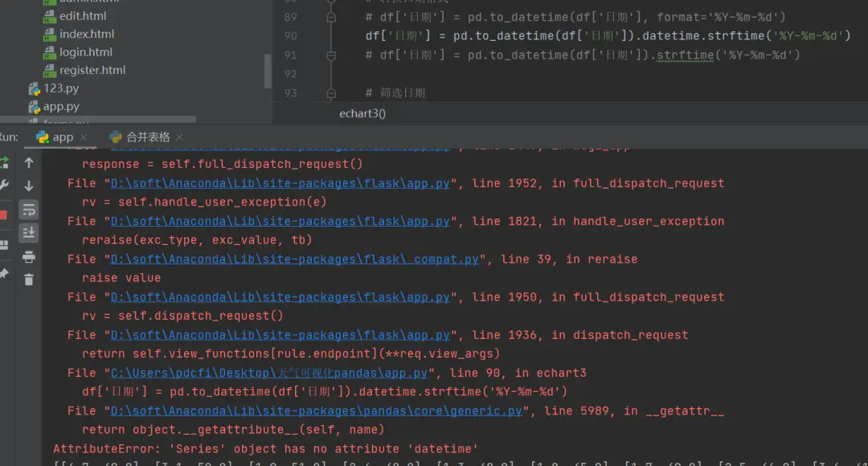Toggle soft-wrap in the console toolbar

click(29, 210)
